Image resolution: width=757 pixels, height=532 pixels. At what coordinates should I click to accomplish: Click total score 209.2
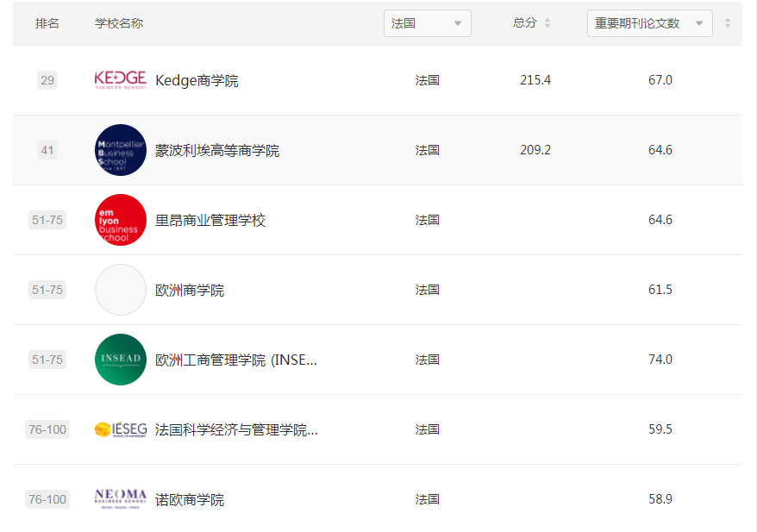tap(535, 150)
